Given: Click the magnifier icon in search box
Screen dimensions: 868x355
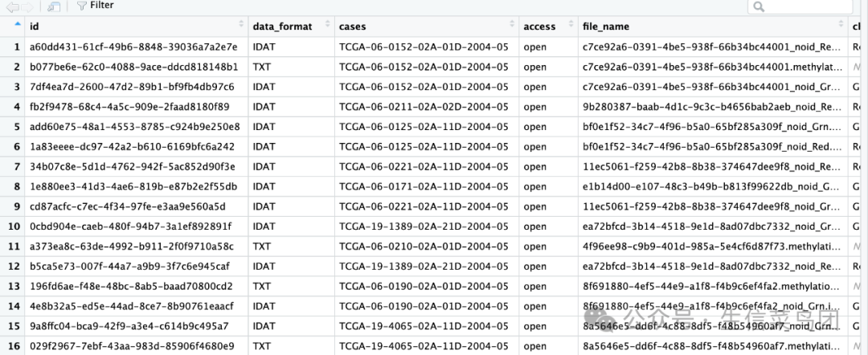Looking at the screenshot, I should [x=759, y=6].
